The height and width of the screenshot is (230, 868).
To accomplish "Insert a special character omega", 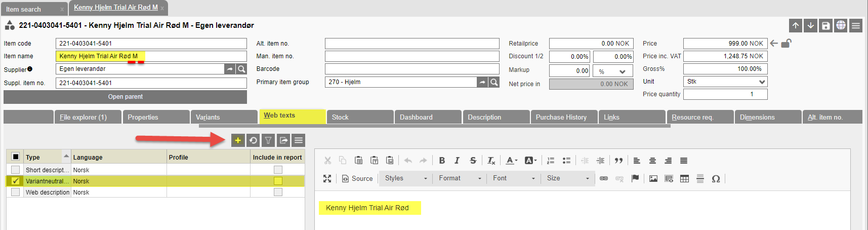I will click(x=716, y=178).
